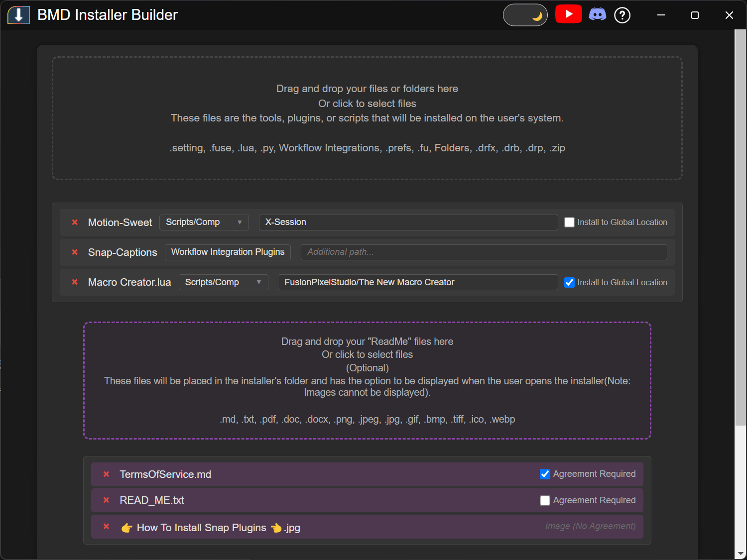Open the YouTube link icon
Screen dimensions: 747x560
pos(568,14)
